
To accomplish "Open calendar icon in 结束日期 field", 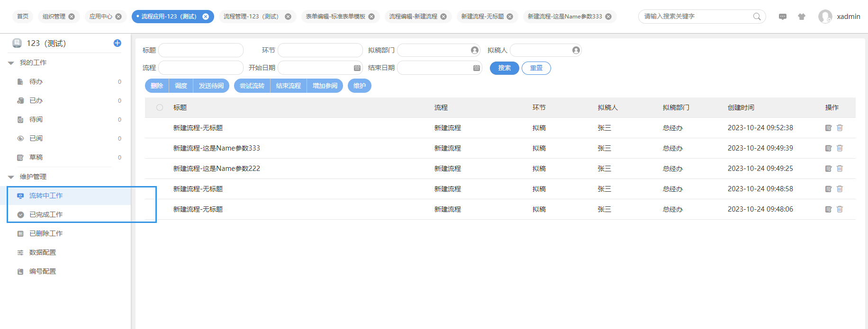I will (477, 68).
